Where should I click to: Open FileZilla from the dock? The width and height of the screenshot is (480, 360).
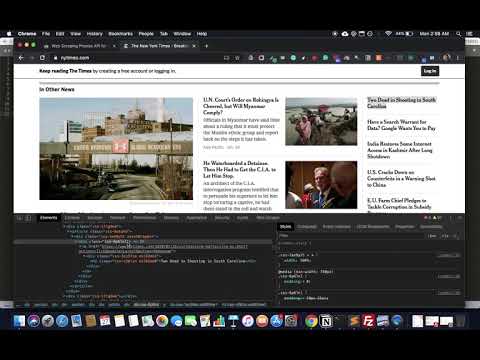(x=369, y=321)
